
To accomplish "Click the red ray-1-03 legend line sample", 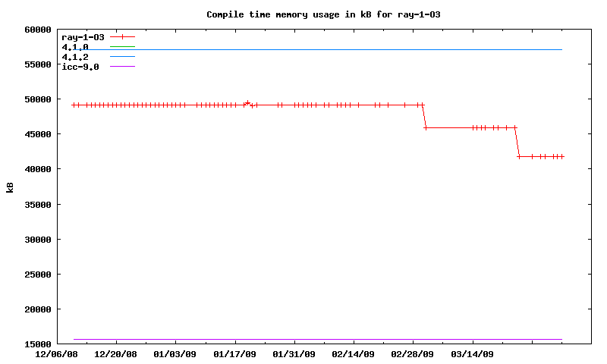I will tap(122, 37).
